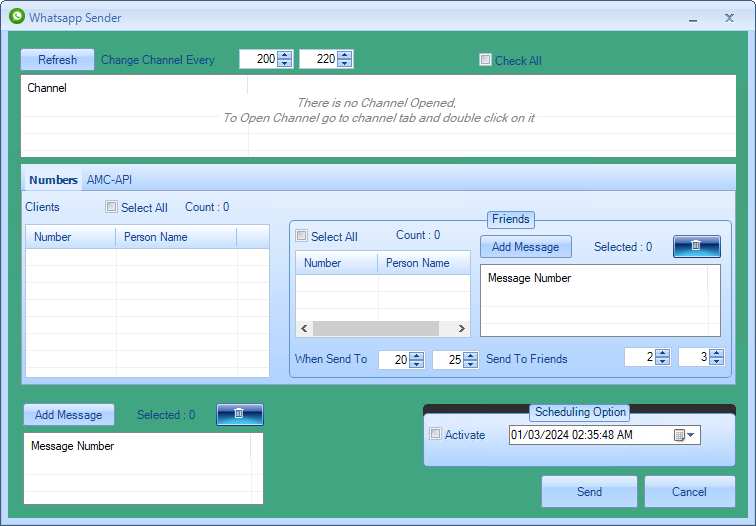Click the 'When Send To' label
This screenshot has height=526, width=756.
coord(331,359)
